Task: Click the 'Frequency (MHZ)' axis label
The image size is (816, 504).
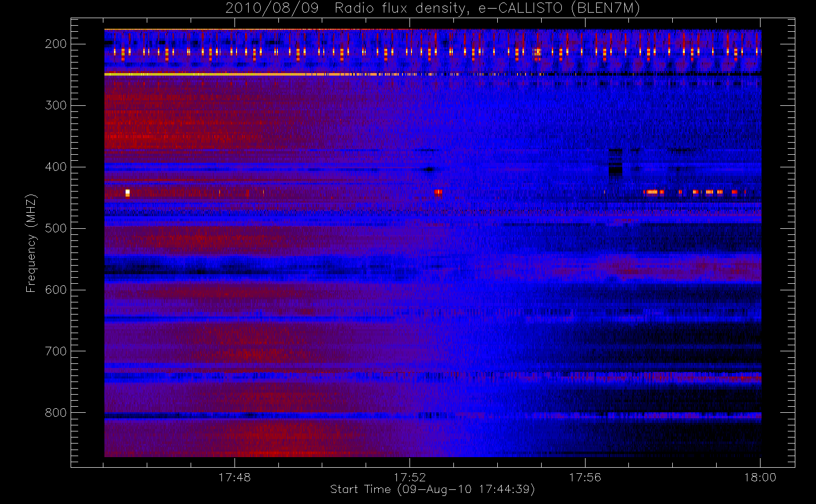Action: pyautogui.click(x=31, y=243)
